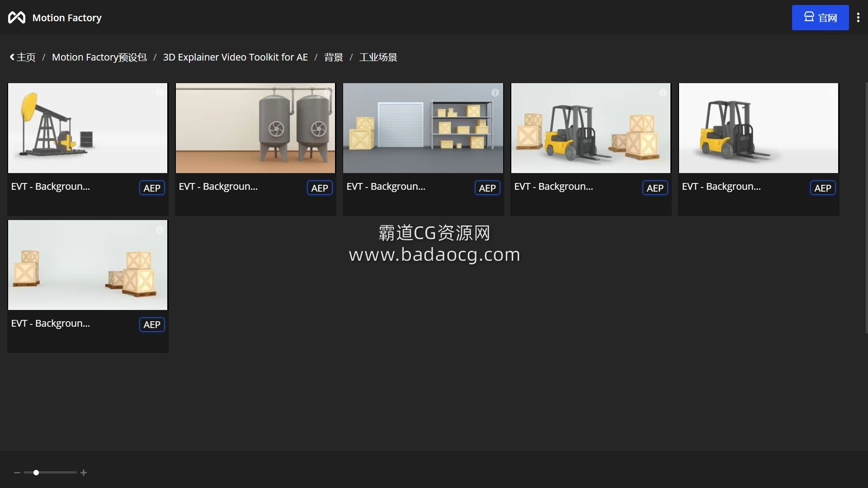Show info icon on lone forklift card
Image resolution: width=868 pixels, height=488 pixels.
[x=830, y=93]
